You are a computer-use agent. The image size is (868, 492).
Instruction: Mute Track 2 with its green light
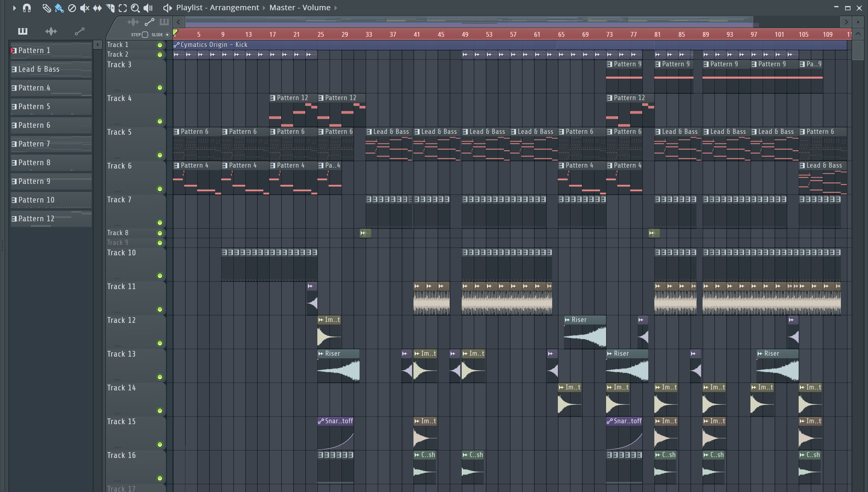pos(160,54)
